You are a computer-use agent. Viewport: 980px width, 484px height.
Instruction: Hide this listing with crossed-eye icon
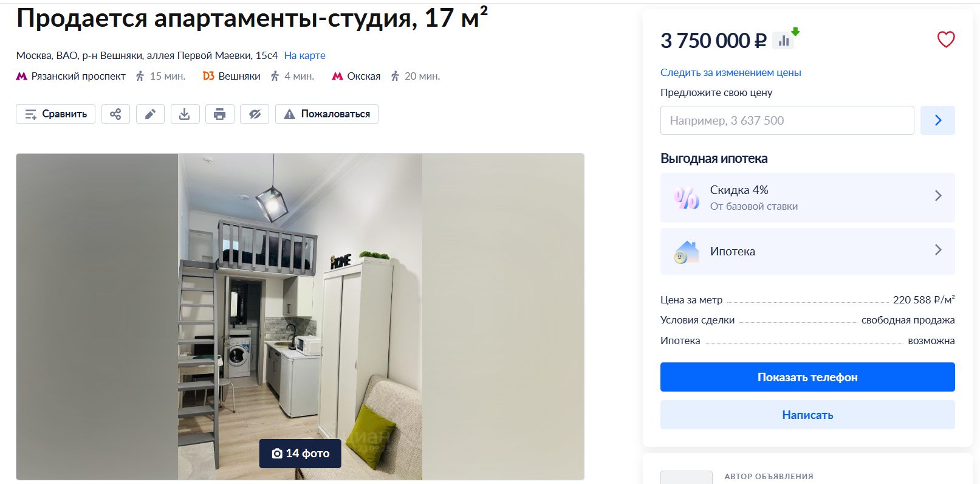click(255, 114)
